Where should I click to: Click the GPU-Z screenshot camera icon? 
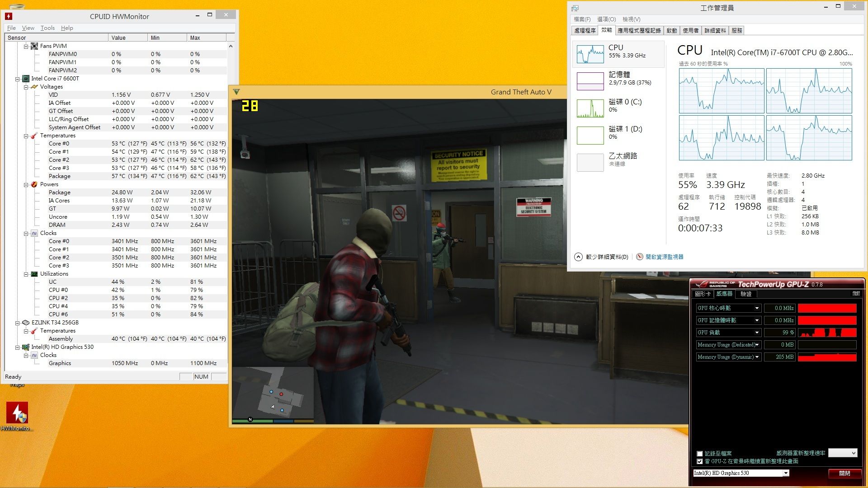[856, 294]
